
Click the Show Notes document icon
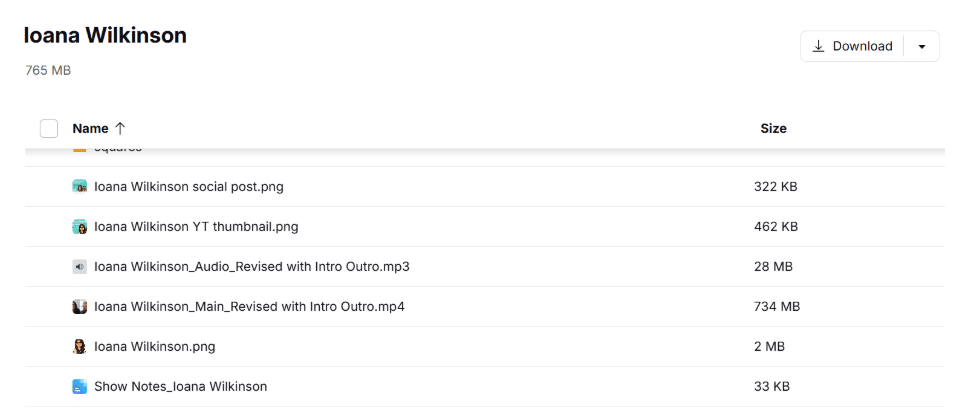(x=80, y=387)
